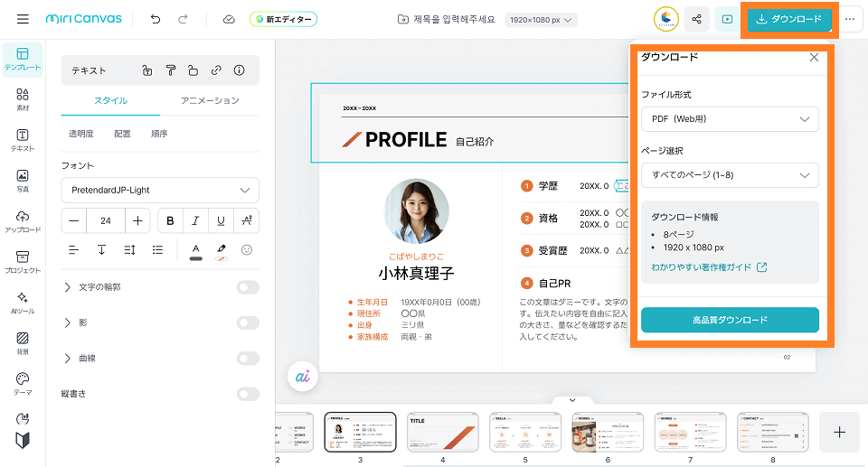Viewport: 868px width, 467px height.
Task: Open the テーマ sidebar panel
Action: coord(23,384)
